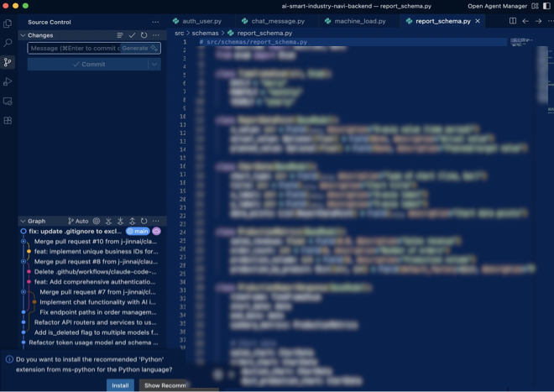Screen dimensions: 554x392
Task: Toggle the Auto branch filter in Graph
Action: point(78,222)
